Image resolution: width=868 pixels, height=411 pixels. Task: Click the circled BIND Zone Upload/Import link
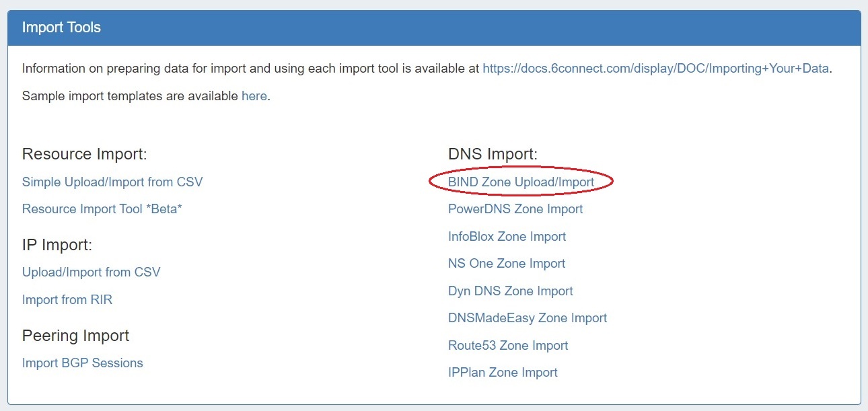coord(521,182)
